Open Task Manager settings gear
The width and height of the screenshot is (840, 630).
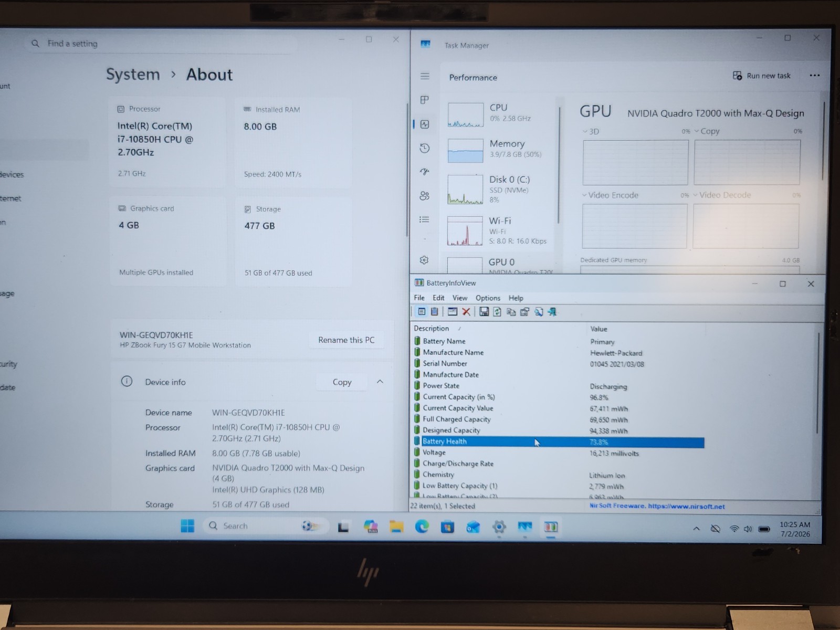[424, 260]
